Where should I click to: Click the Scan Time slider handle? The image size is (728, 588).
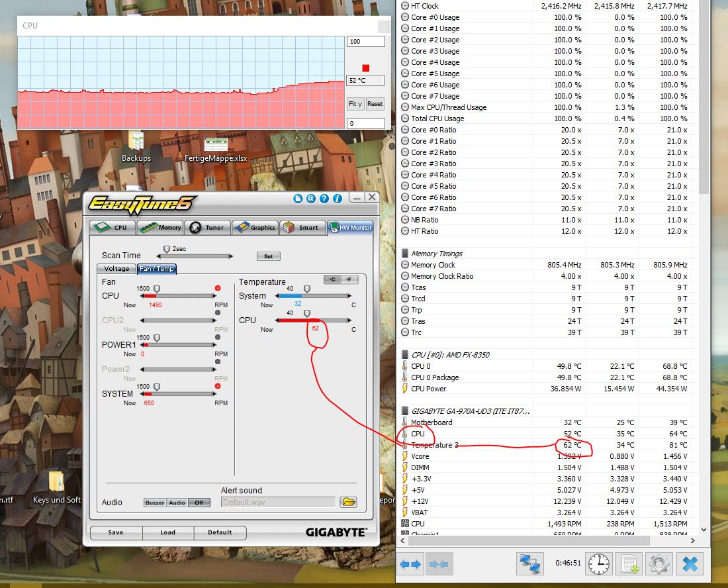point(167,250)
